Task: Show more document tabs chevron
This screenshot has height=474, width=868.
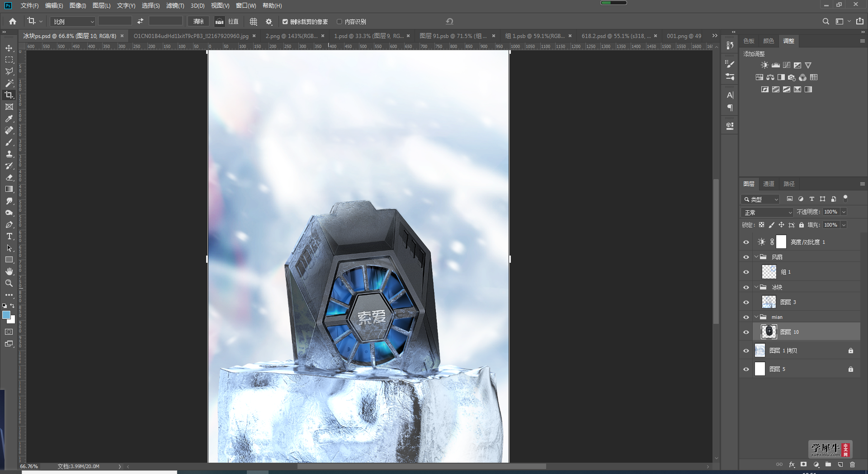Action: coord(715,36)
